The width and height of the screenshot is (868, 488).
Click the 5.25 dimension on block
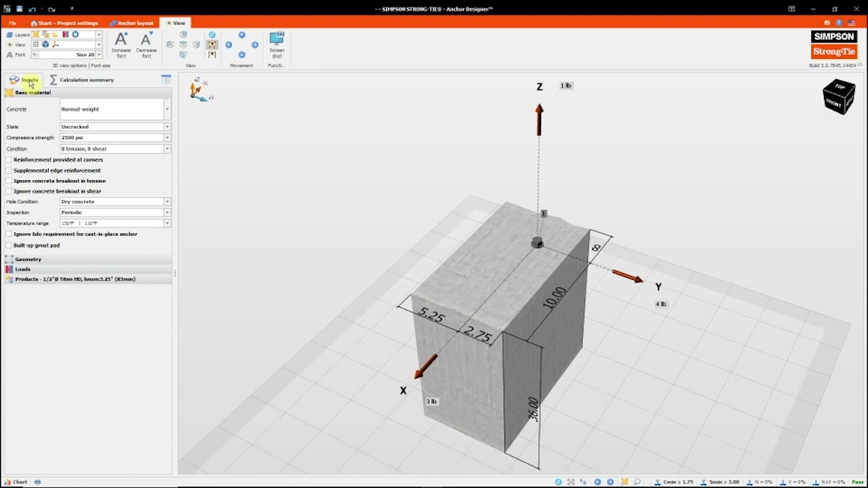pyautogui.click(x=432, y=315)
